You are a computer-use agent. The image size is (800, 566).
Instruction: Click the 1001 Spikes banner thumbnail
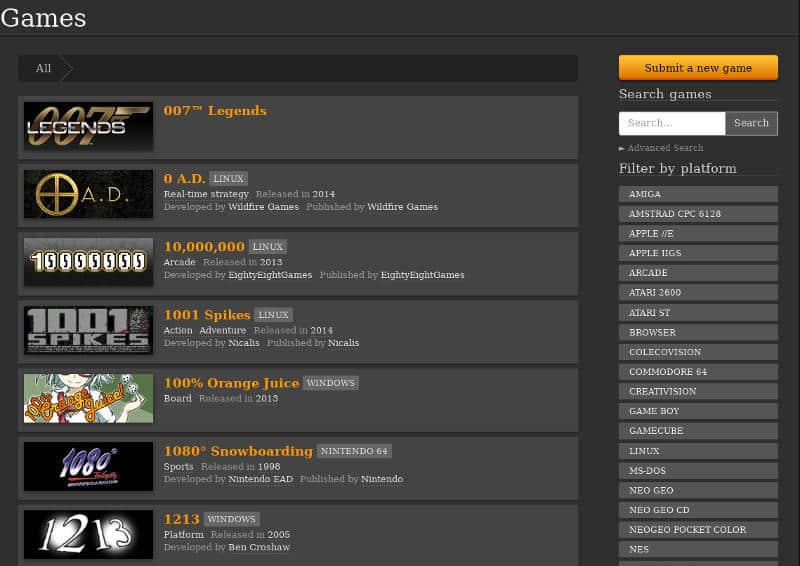pyautogui.click(x=88, y=330)
